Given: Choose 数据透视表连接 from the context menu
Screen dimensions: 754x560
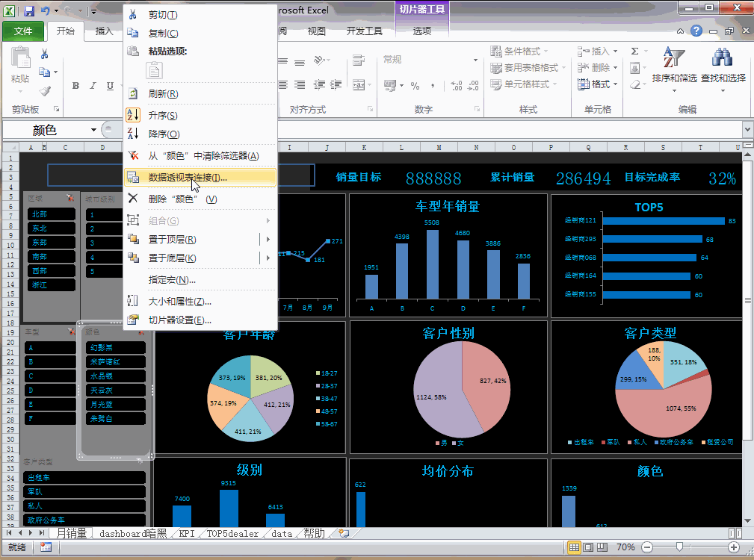Looking at the screenshot, I should (x=200, y=177).
